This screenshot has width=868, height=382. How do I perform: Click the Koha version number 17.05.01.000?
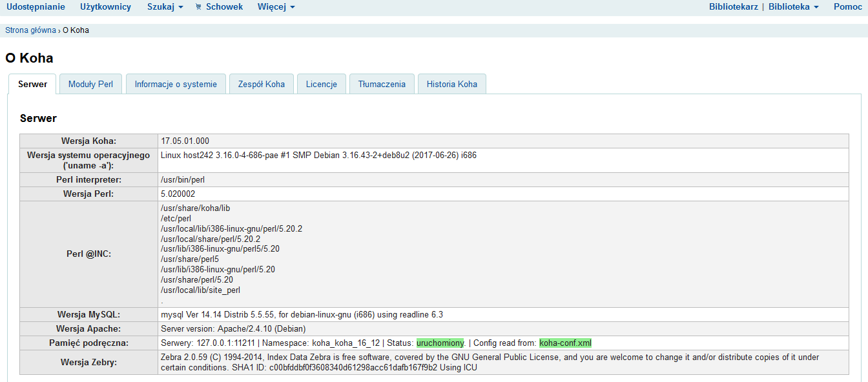[x=185, y=141]
